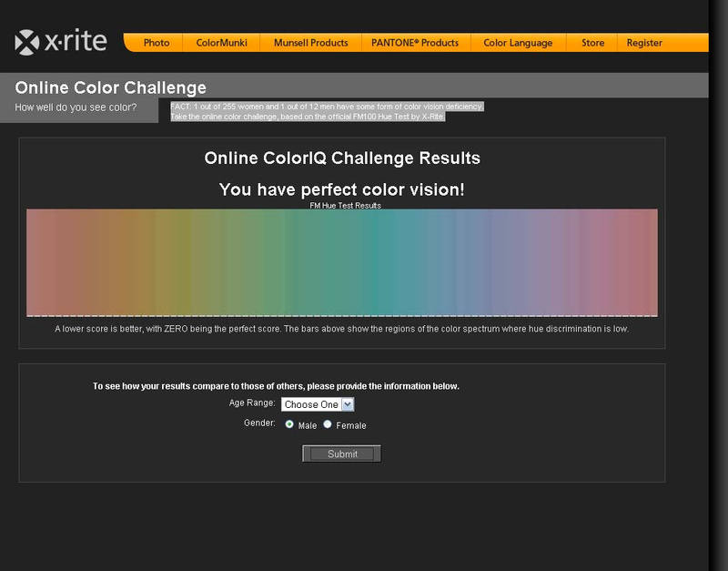Select the Male gender radio button
Viewport: 728px width, 571px height.
click(289, 424)
